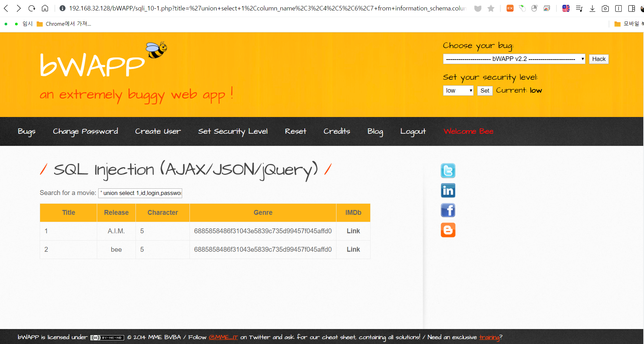Image resolution: width=644 pixels, height=344 pixels.
Task: Bookmark this page with the star icon
Action: pyautogui.click(x=491, y=8)
